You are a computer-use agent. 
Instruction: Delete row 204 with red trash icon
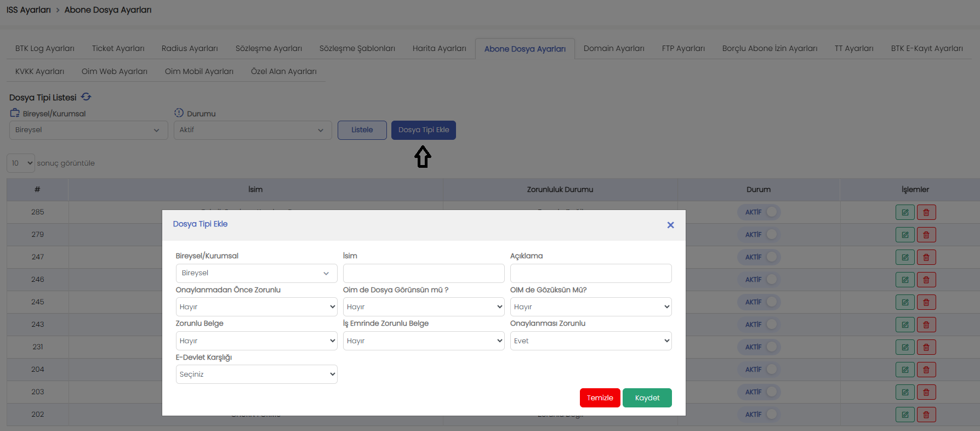pyautogui.click(x=926, y=370)
